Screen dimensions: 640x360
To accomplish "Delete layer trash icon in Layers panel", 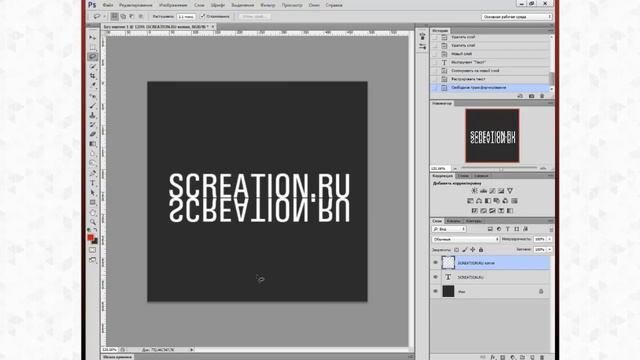I will [x=542, y=357].
